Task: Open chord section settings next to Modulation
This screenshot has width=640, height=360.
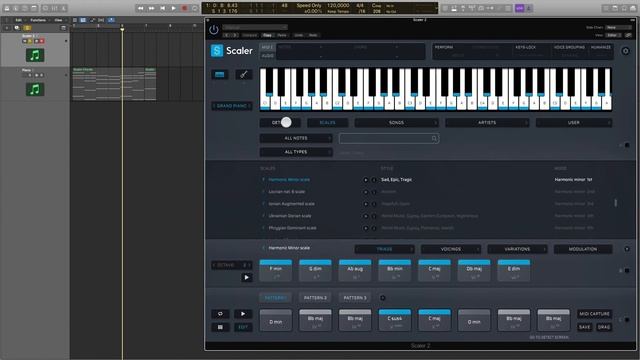Action: pos(627,249)
